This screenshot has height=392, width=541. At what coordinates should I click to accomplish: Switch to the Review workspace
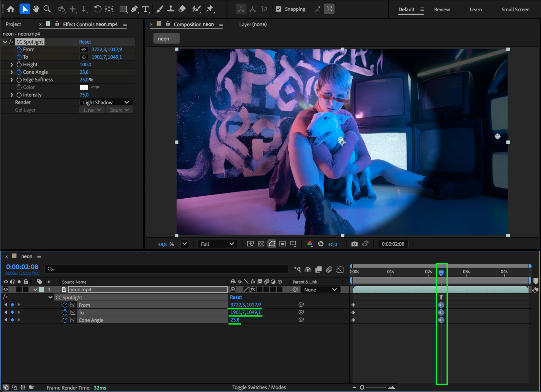coord(442,9)
